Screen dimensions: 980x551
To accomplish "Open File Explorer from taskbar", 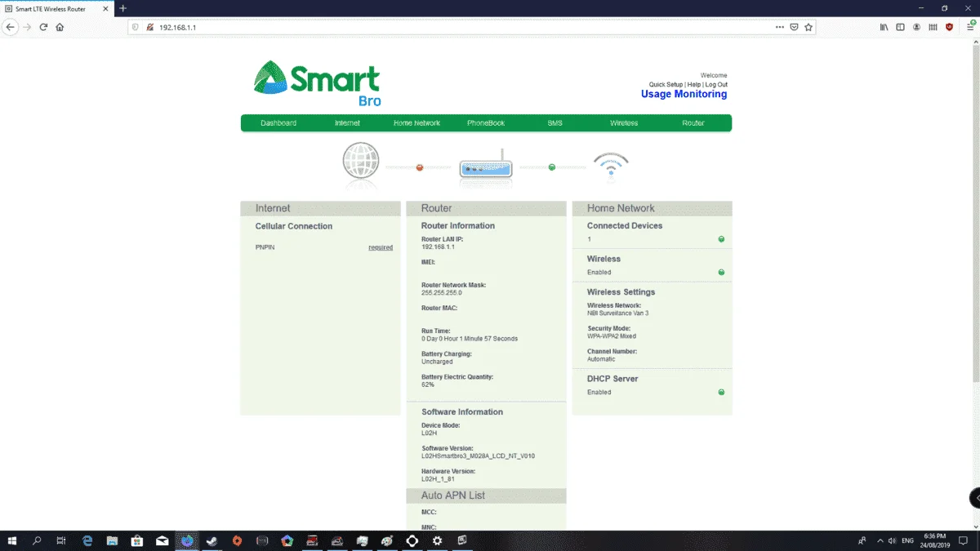I will (x=113, y=540).
